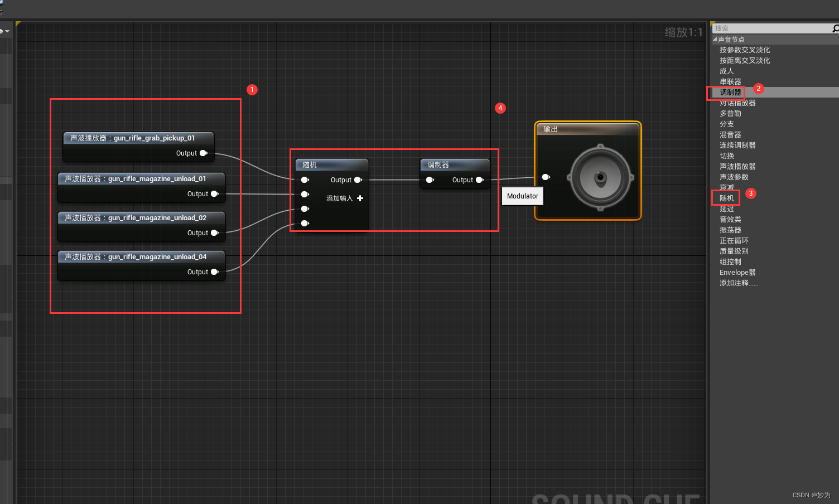Screen dimensions: 839x504
Task: Select 声波播放器 in node palette
Action: point(737,167)
